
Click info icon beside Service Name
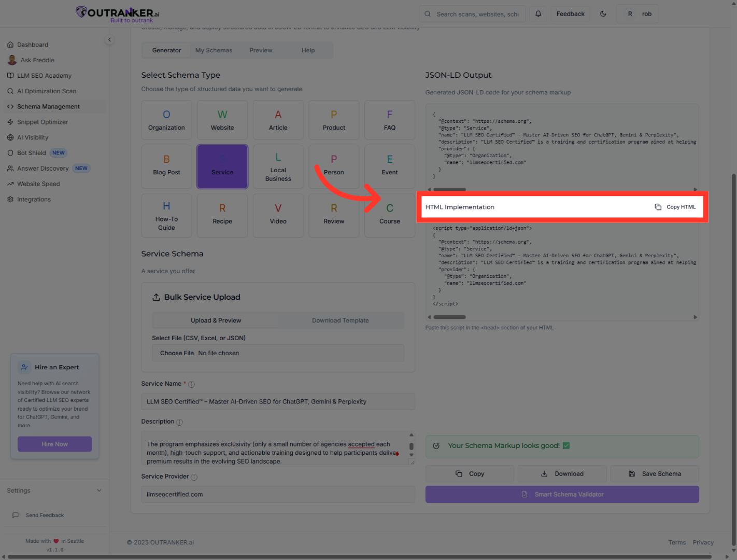[x=191, y=384]
